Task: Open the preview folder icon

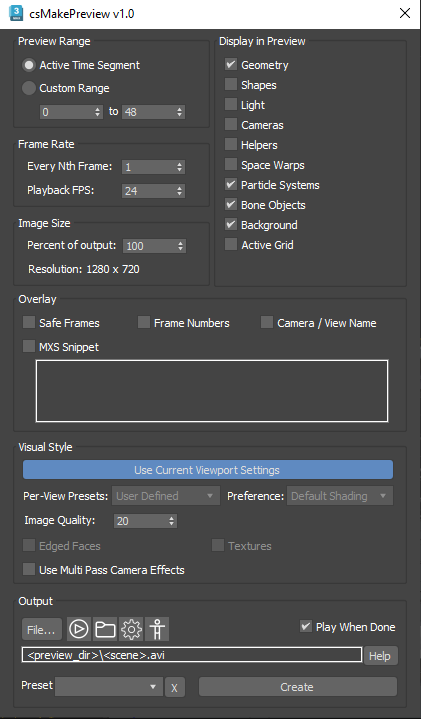Action: click(x=105, y=629)
